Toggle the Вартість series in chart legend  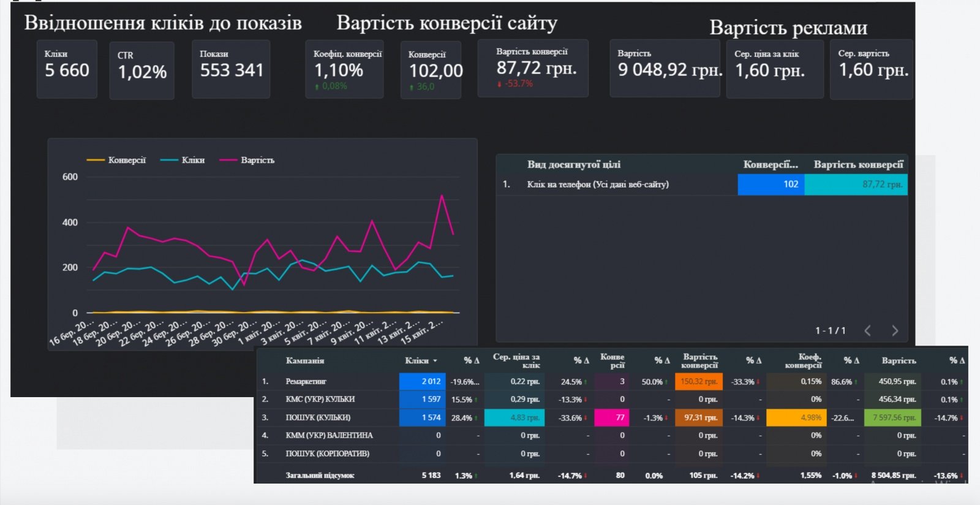(x=247, y=160)
